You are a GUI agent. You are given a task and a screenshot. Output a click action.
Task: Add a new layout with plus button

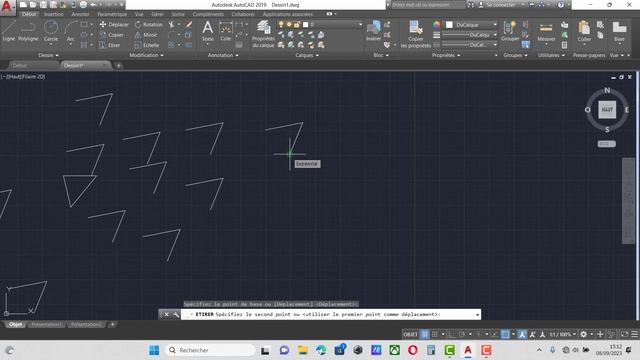pyautogui.click(x=112, y=324)
